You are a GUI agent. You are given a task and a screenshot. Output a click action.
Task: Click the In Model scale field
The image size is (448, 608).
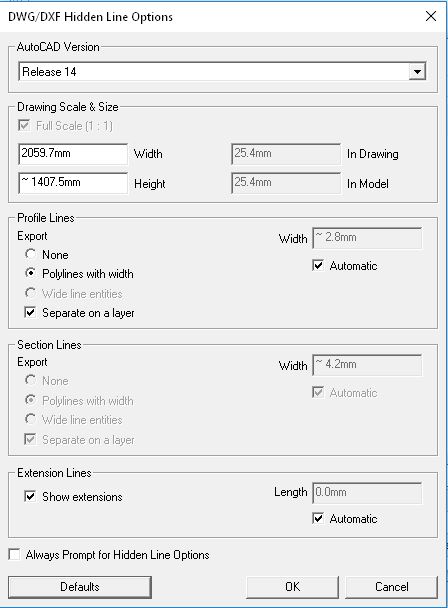(286, 183)
